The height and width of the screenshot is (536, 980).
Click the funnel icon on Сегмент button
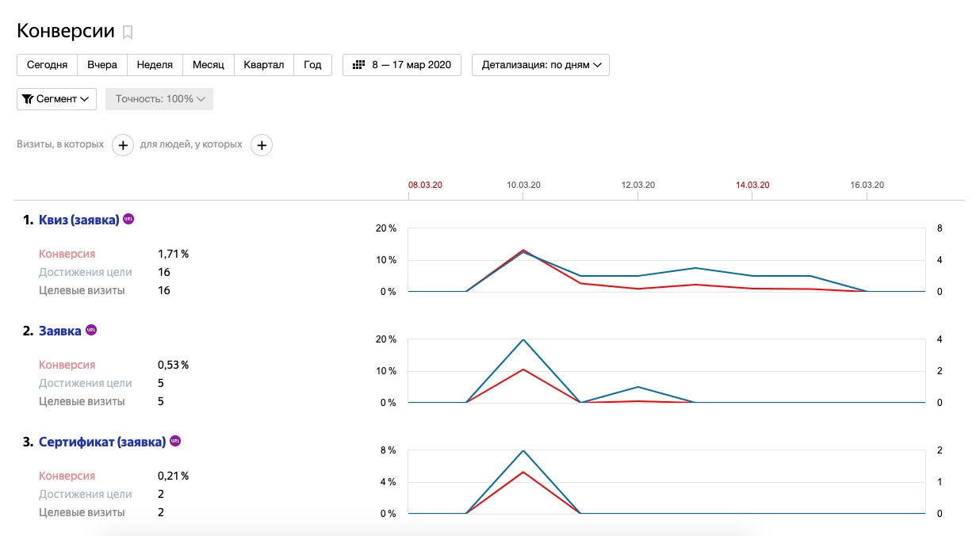pos(28,99)
